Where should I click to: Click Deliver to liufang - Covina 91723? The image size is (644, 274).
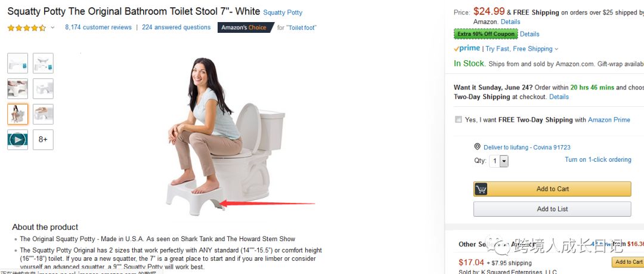point(527,147)
